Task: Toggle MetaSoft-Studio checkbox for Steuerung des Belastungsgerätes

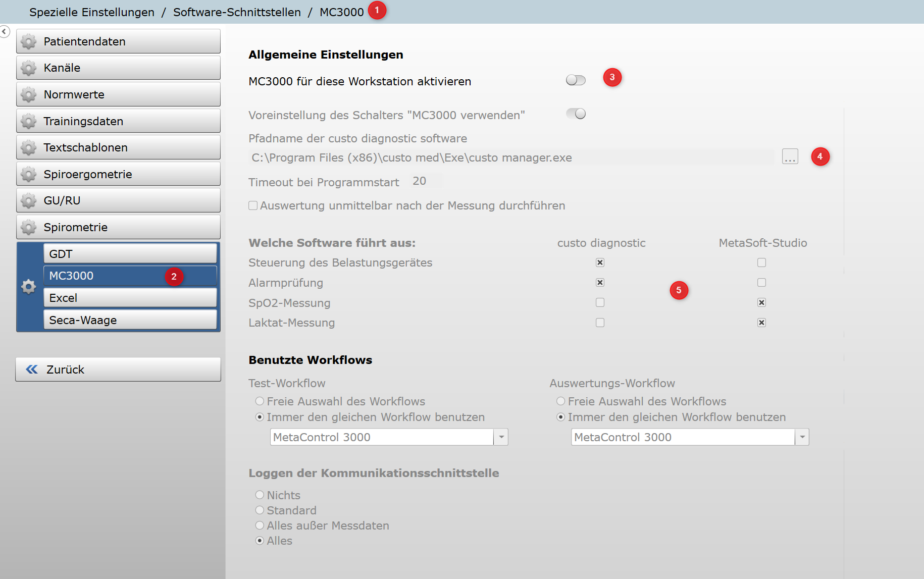Action: pos(761,262)
